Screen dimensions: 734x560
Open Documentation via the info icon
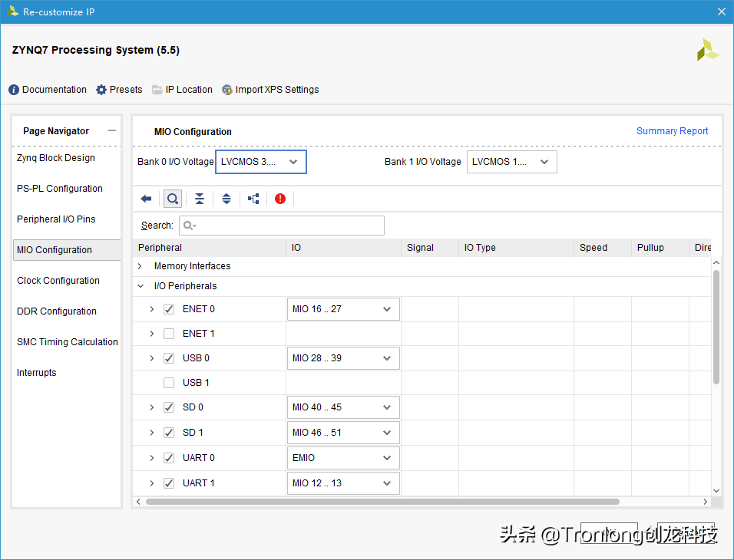14,89
